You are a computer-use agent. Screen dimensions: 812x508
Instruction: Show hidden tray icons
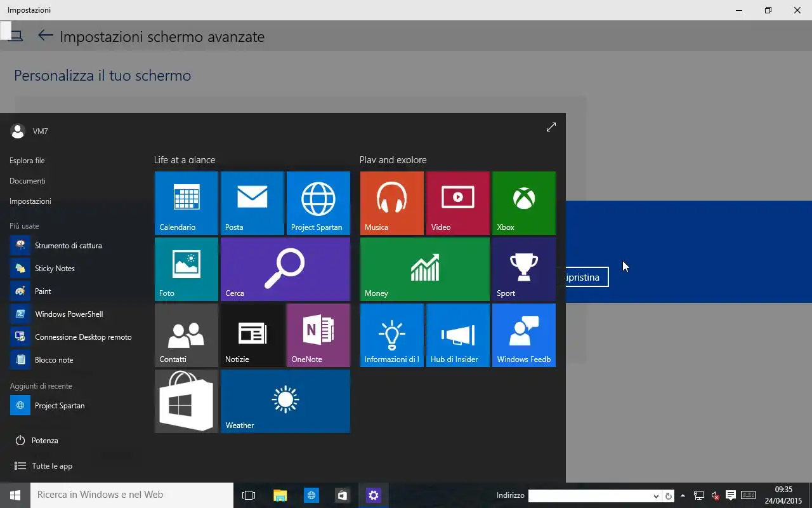pos(683,495)
